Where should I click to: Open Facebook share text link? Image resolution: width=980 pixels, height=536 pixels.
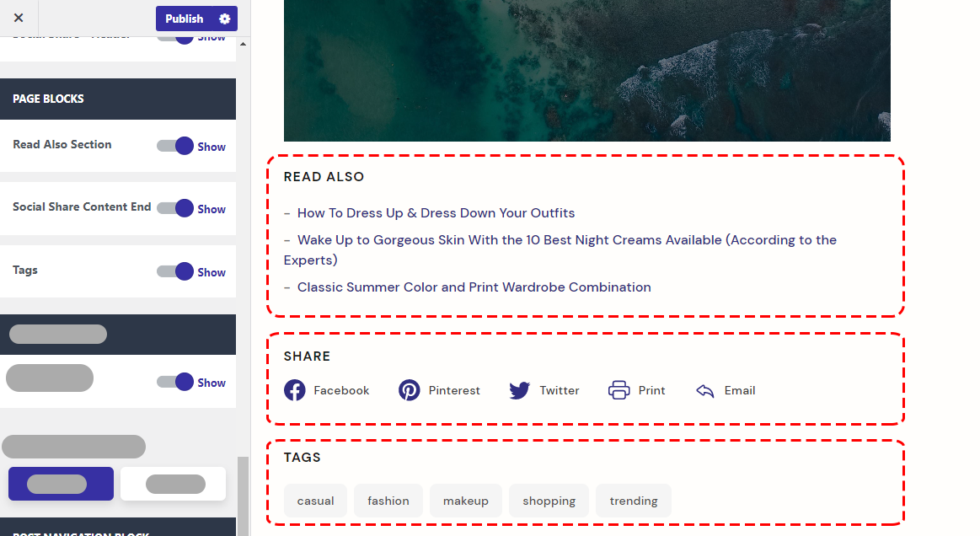pyautogui.click(x=341, y=390)
